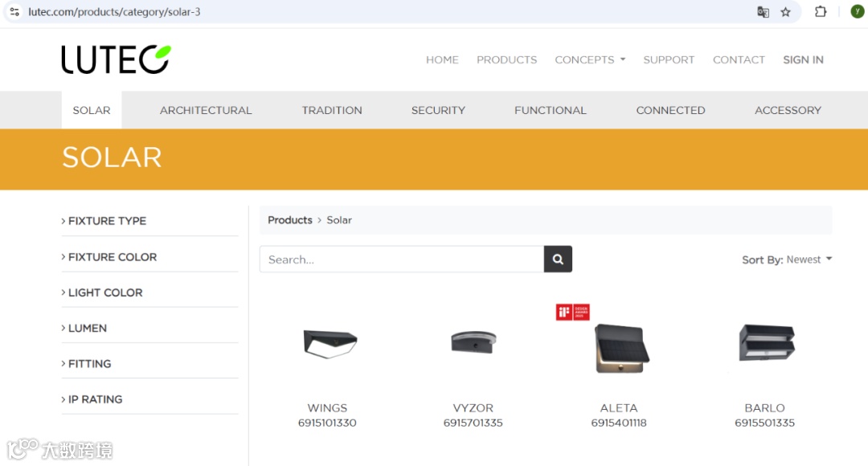Click the WINGS product image
This screenshot has width=868, height=466.
(330, 342)
